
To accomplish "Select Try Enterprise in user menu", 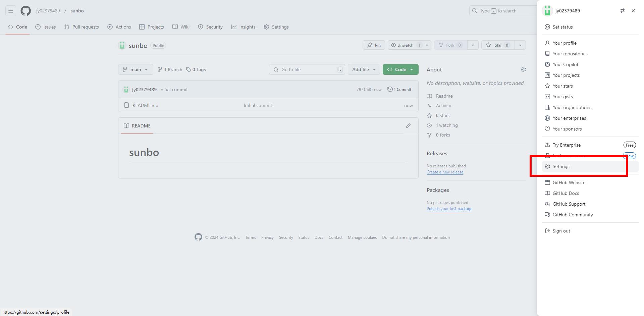I will click(590, 145).
